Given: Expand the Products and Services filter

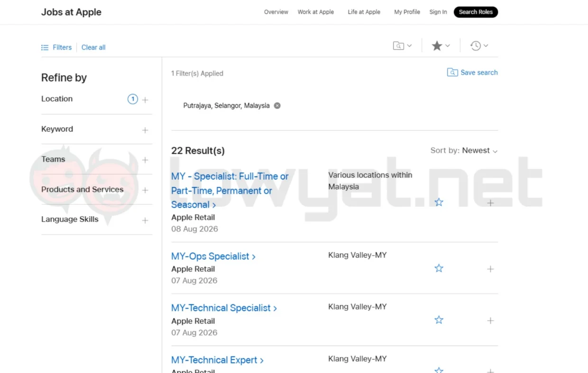Looking at the screenshot, I should click(x=145, y=190).
